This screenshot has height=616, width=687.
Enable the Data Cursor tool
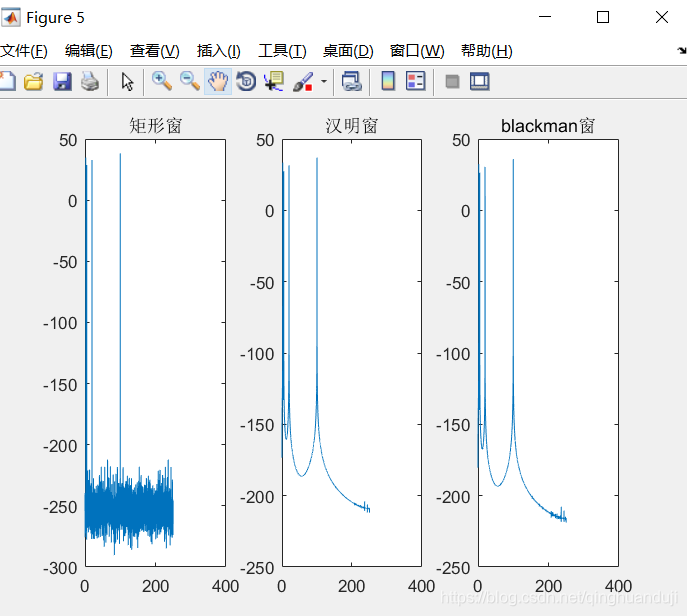[x=274, y=81]
